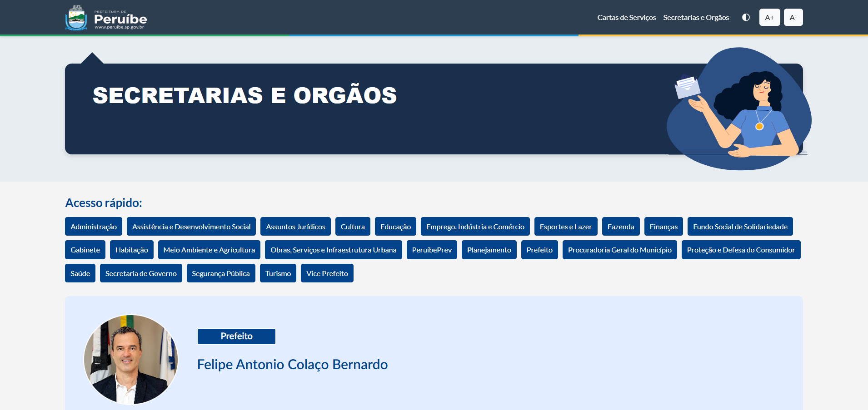Viewport: 868px width, 410px height.
Task: Open the Cultura quick link
Action: (353, 227)
